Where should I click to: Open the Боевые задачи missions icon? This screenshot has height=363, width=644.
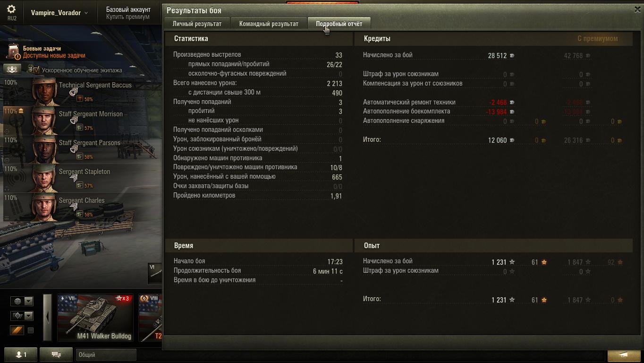14,52
